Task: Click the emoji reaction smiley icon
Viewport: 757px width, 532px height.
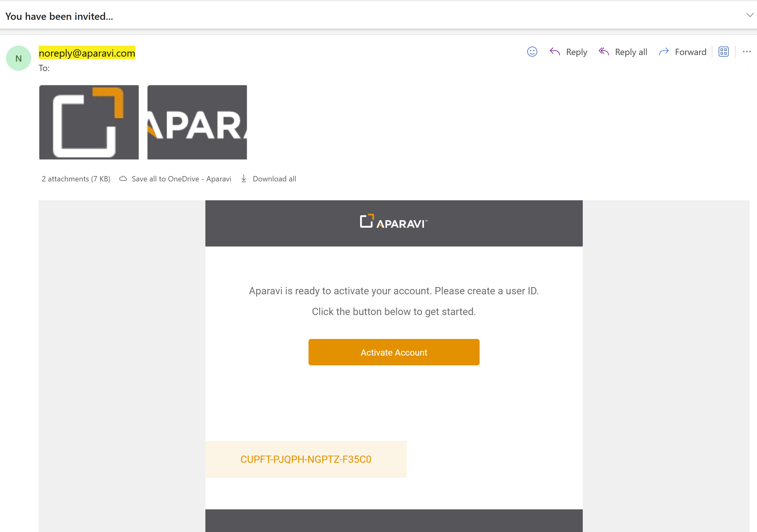Action: [532, 52]
